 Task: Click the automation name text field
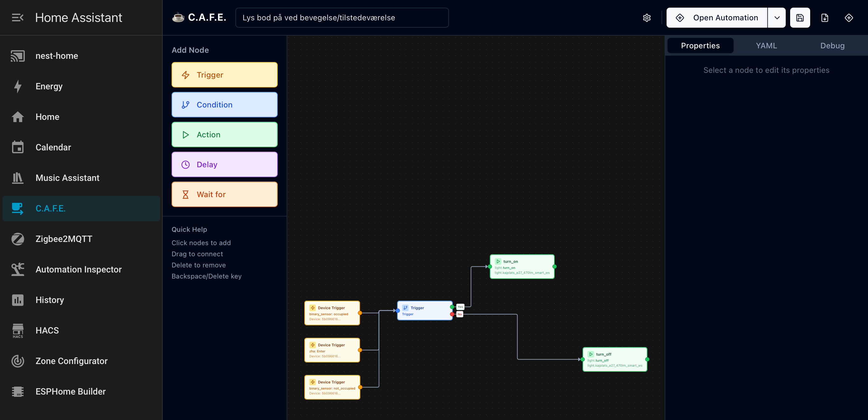[x=342, y=18]
